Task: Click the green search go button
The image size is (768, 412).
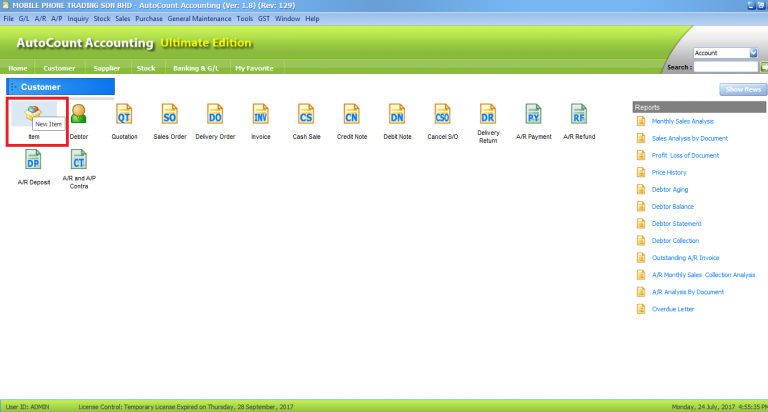Action: (x=764, y=67)
